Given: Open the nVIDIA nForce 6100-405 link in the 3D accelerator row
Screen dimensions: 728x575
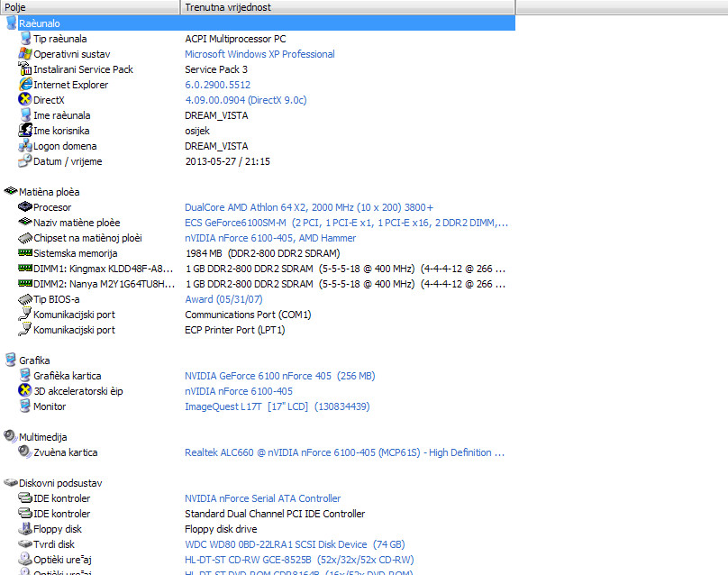Looking at the screenshot, I should pos(239,391).
